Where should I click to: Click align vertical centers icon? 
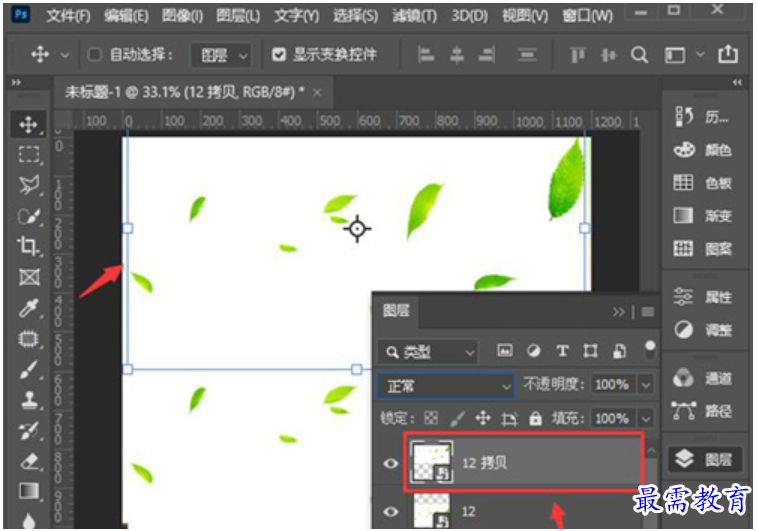[608, 55]
